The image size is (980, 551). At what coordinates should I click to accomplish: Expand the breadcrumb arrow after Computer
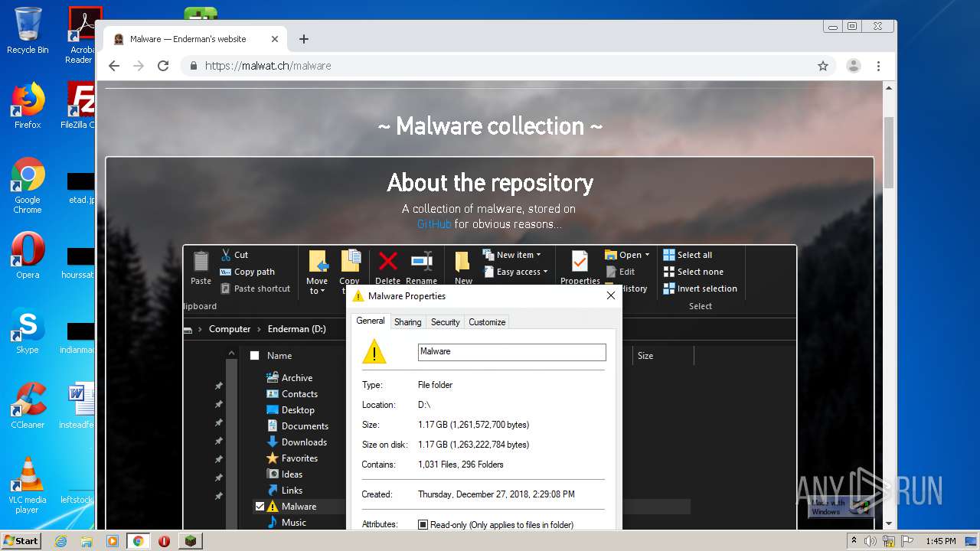[x=259, y=329]
